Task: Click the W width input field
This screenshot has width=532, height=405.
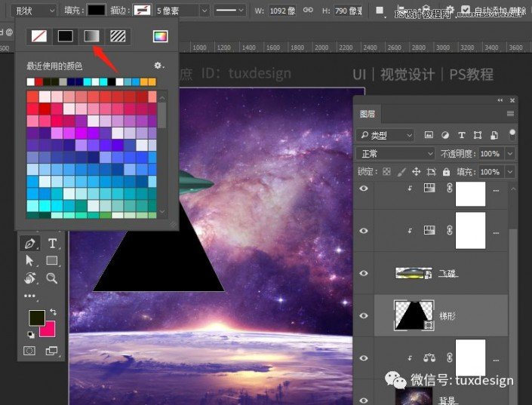Action: click(x=282, y=11)
